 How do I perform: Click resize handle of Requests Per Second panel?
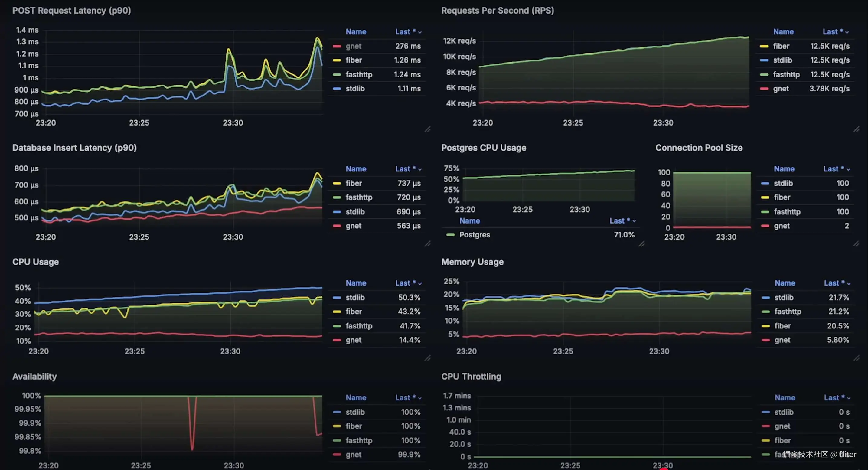(856, 129)
